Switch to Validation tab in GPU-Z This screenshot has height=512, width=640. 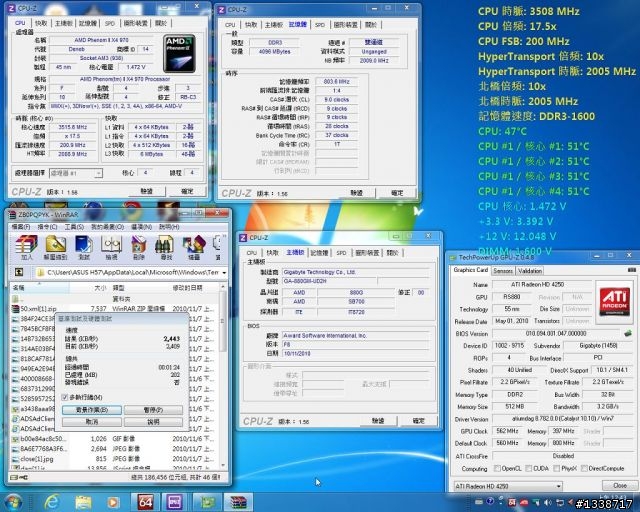click(x=530, y=271)
